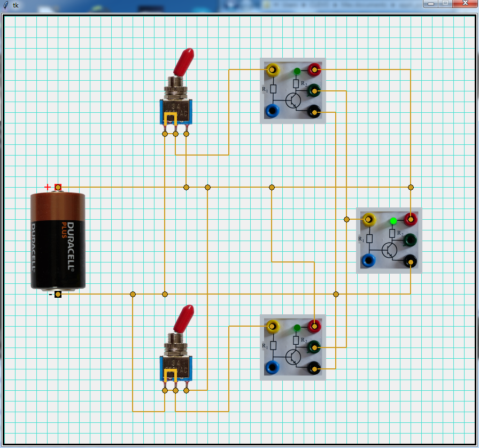Click blue socket on right transistor module
The width and height of the screenshot is (479, 448).
(x=368, y=261)
